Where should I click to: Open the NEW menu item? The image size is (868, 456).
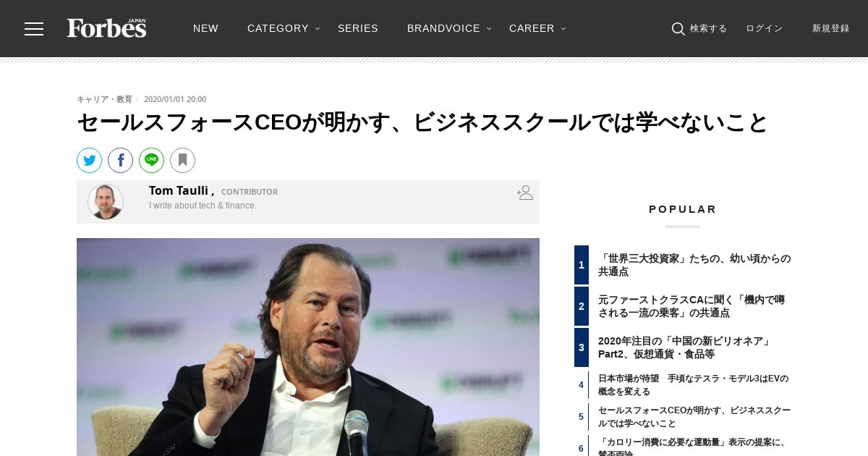tap(205, 28)
